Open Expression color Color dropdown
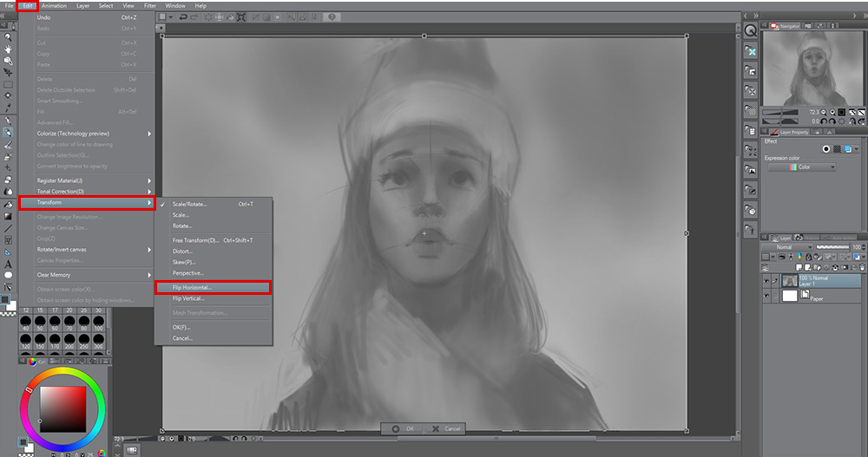 801,166
